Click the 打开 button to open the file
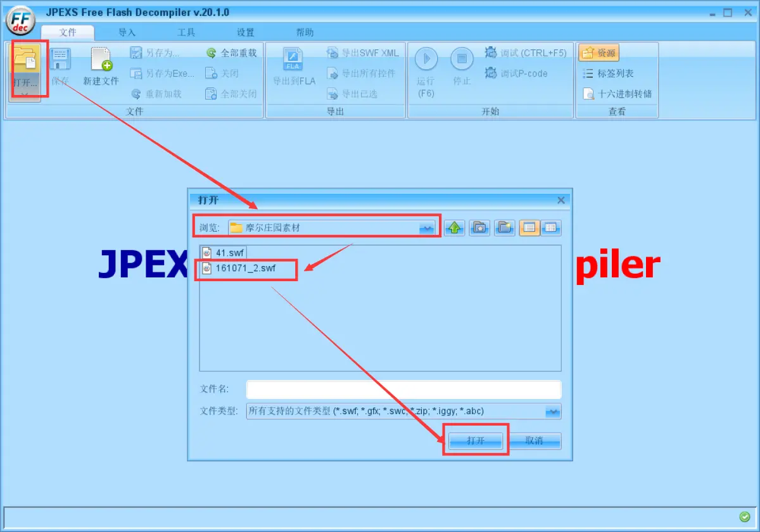The height and width of the screenshot is (532, 760). click(476, 440)
